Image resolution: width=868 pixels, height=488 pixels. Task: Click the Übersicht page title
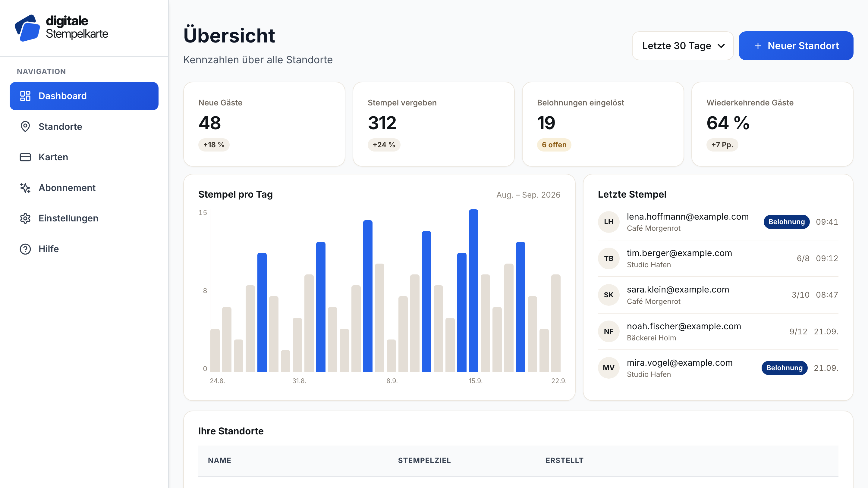[x=229, y=35]
